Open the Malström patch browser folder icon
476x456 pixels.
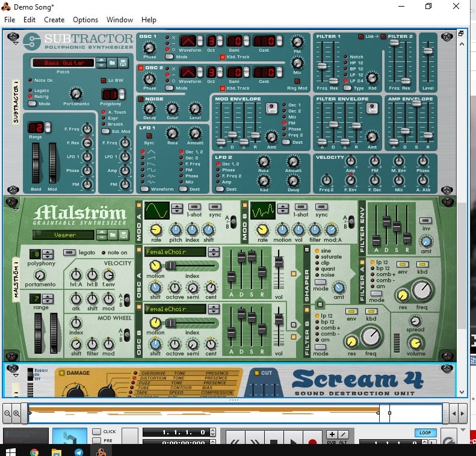tap(113, 235)
